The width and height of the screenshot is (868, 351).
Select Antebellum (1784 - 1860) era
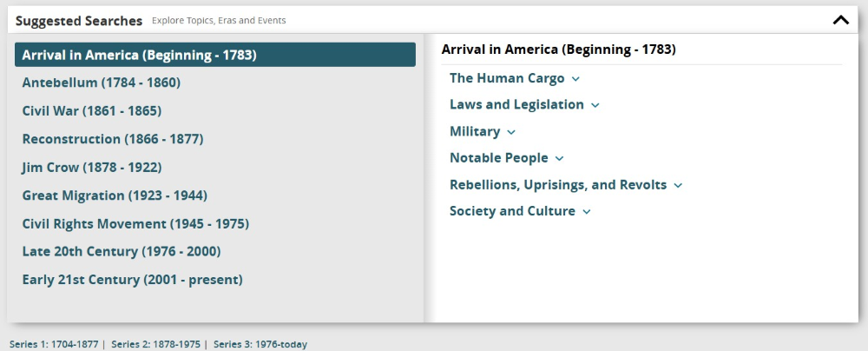pyautogui.click(x=101, y=83)
